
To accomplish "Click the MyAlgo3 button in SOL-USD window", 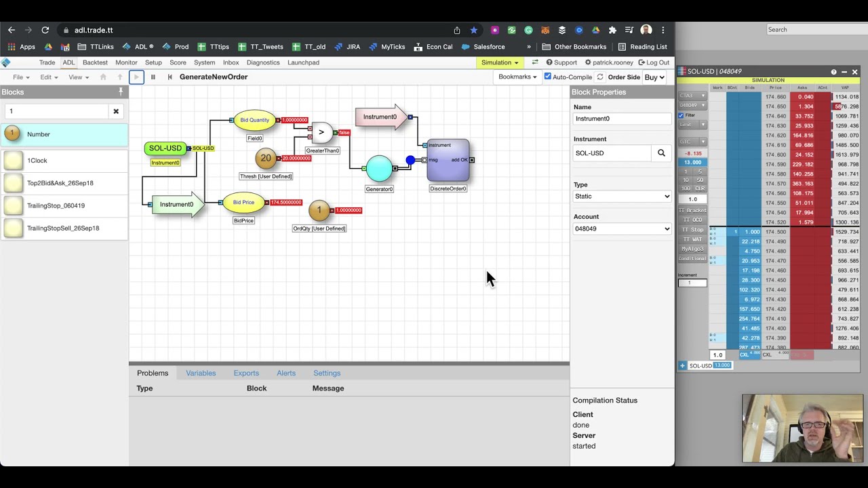I will click(692, 249).
